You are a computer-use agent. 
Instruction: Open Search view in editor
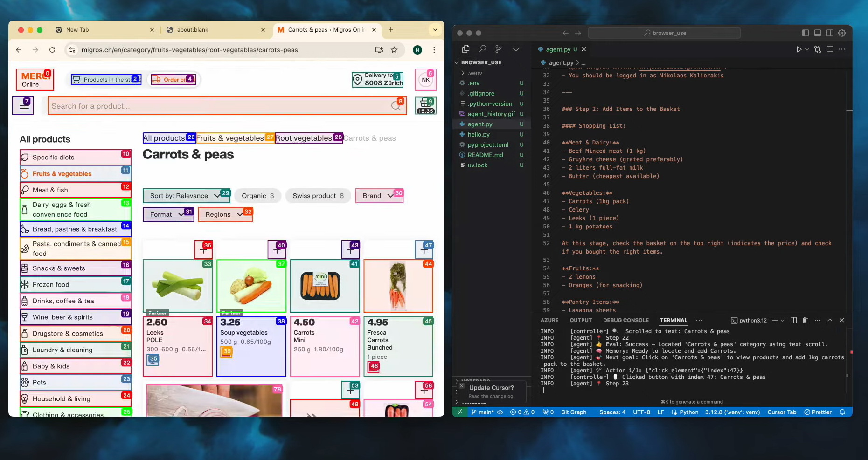tap(482, 49)
